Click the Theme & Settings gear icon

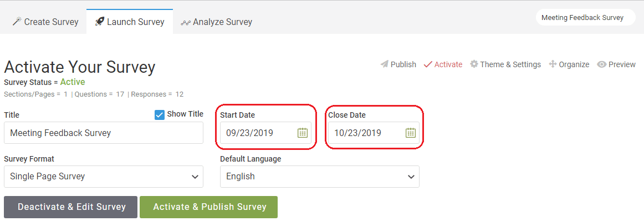pos(474,64)
